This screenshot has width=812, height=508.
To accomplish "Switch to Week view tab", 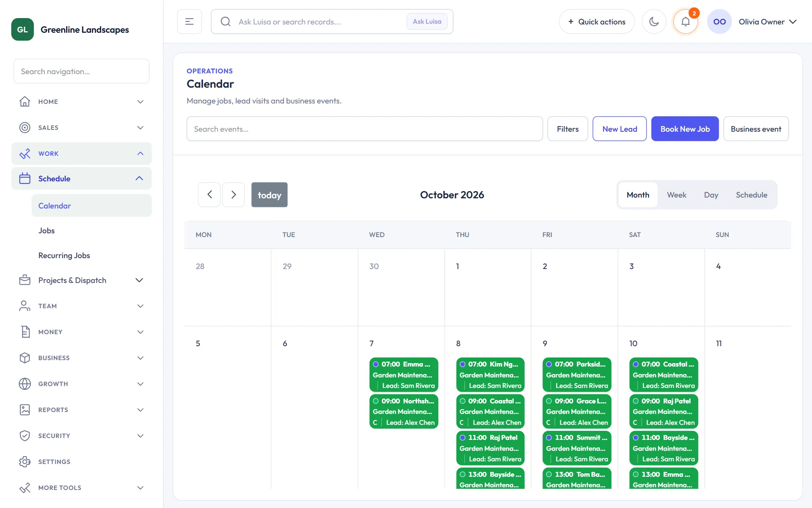I will (676, 195).
